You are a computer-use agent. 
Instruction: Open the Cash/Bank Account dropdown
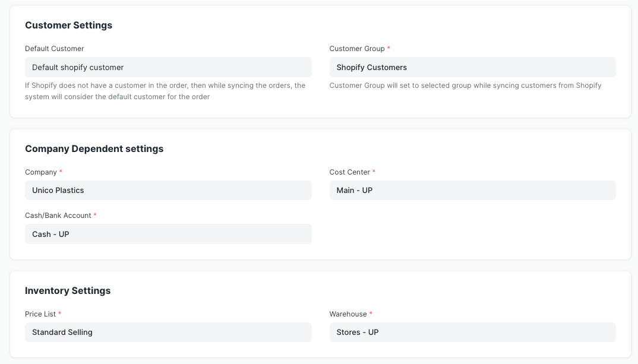click(168, 233)
